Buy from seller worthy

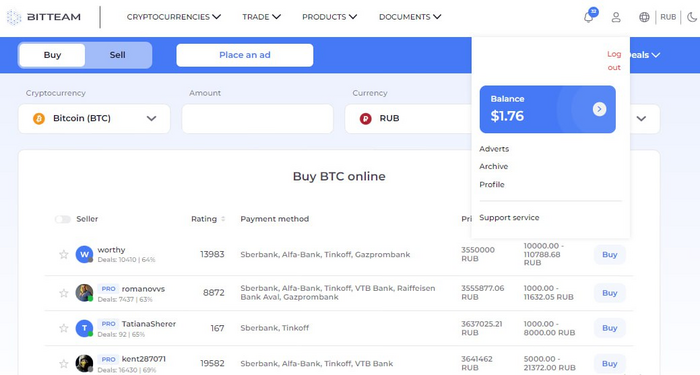(609, 255)
